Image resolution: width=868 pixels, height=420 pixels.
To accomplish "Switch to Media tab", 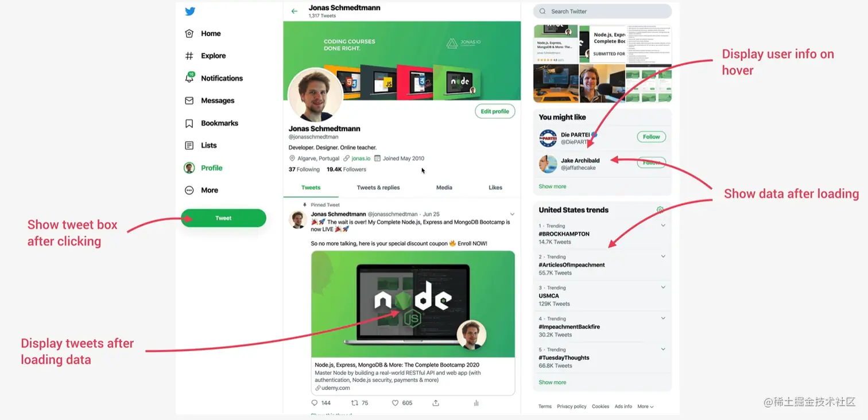I will coord(444,188).
